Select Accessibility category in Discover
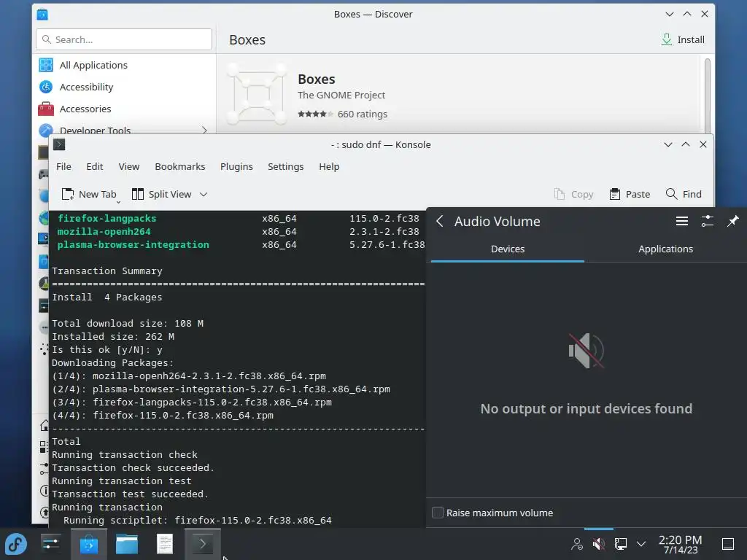 [124, 87]
